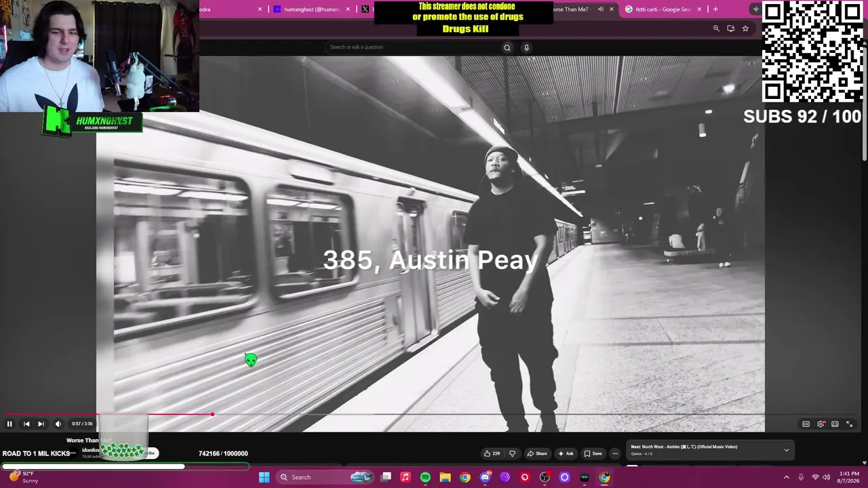Open the Ask AI button
This screenshot has width=868, height=488.
coord(566,453)
